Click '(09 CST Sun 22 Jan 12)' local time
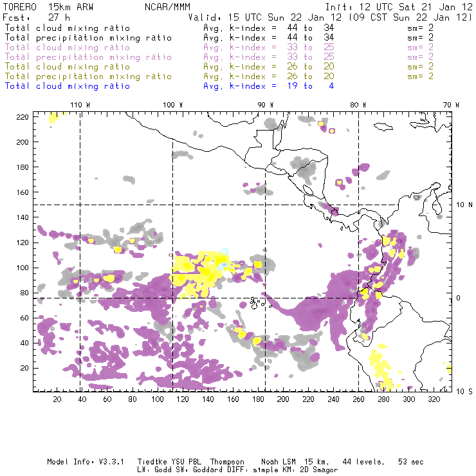The width and height of the screenshot is (476, 476). coord(410,17)
